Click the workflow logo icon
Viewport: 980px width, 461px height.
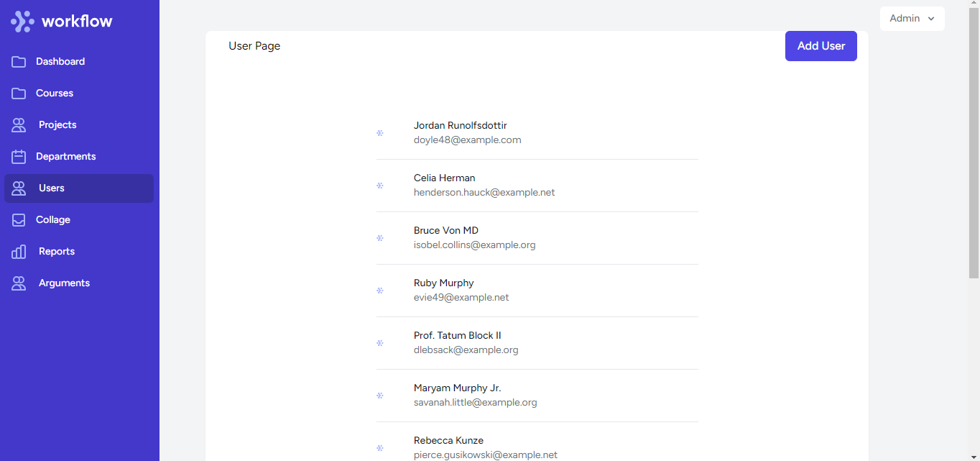pyautogui.click(x=22, y=21)
